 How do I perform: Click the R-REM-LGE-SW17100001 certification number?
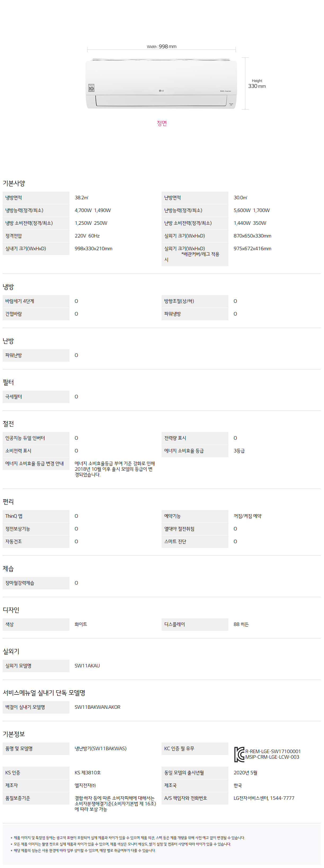pos(273,751)
